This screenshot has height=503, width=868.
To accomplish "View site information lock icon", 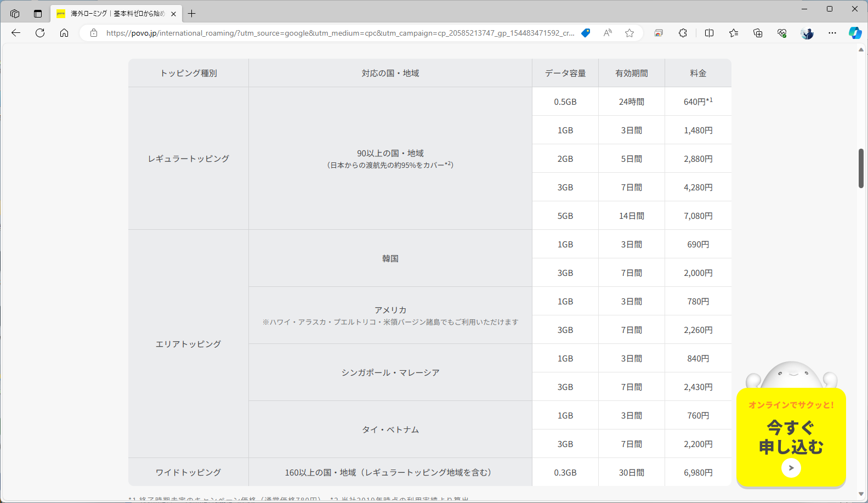I will click(94, 33).
